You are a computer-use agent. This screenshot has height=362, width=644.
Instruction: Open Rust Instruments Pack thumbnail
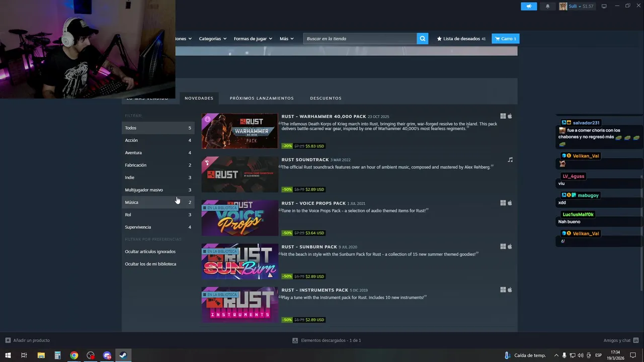click(x=239, y=305)
